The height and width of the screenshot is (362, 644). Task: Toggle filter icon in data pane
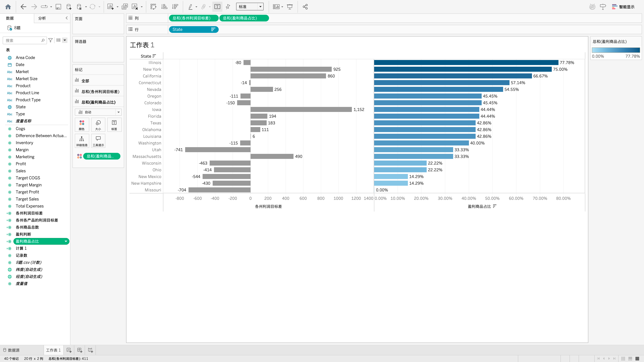coord(50,40)
